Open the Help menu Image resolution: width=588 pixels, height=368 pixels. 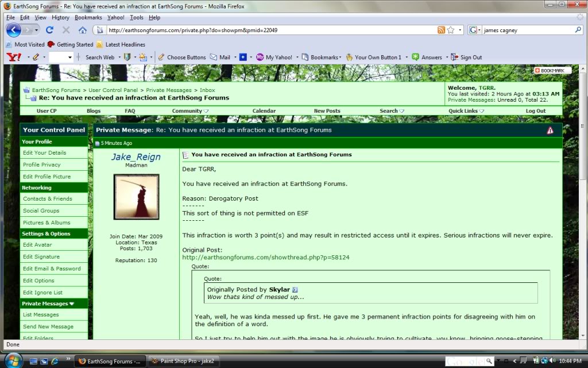click(154, 17)
